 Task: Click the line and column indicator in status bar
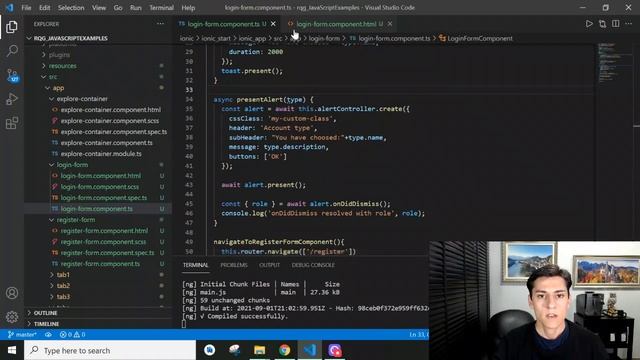pyautogui.click(x=419, y=335)
